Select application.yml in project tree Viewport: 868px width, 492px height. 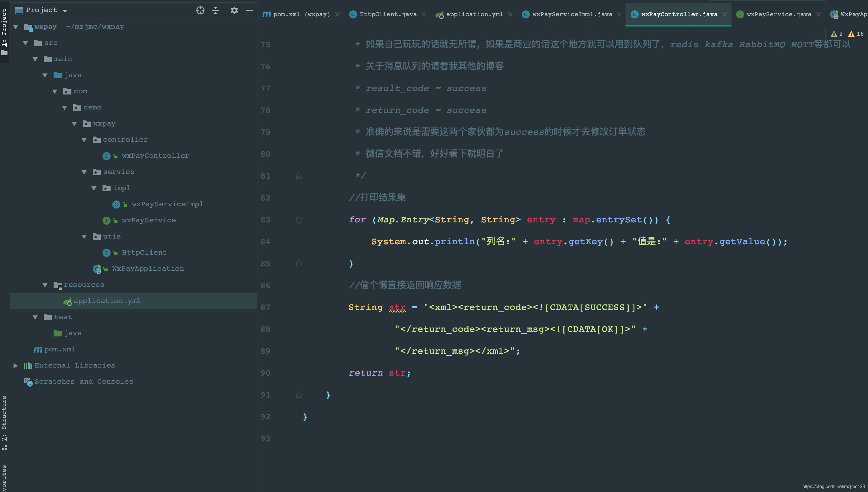[107, 301]
